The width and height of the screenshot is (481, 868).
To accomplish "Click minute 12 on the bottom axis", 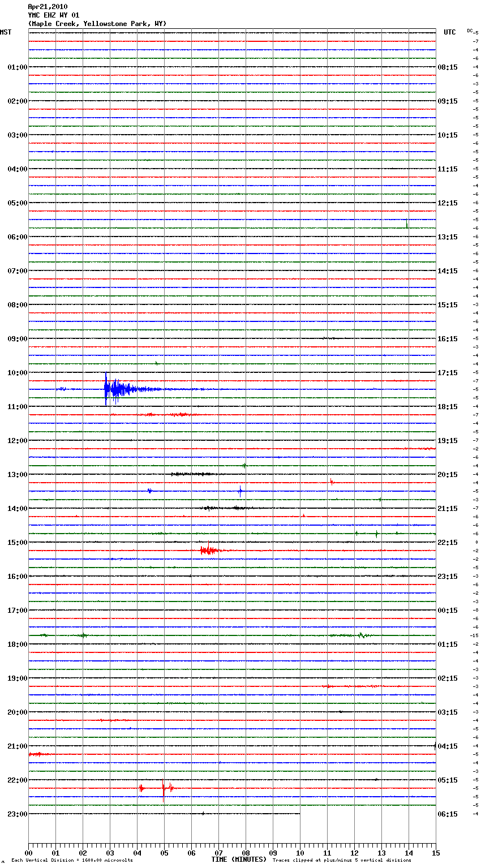I will (x=354, y=853).
